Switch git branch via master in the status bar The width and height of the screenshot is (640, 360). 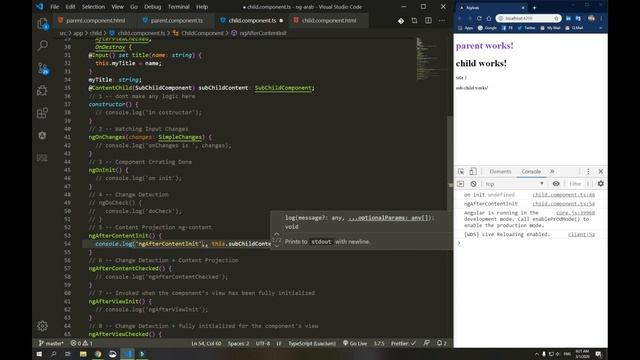(51, 343)
